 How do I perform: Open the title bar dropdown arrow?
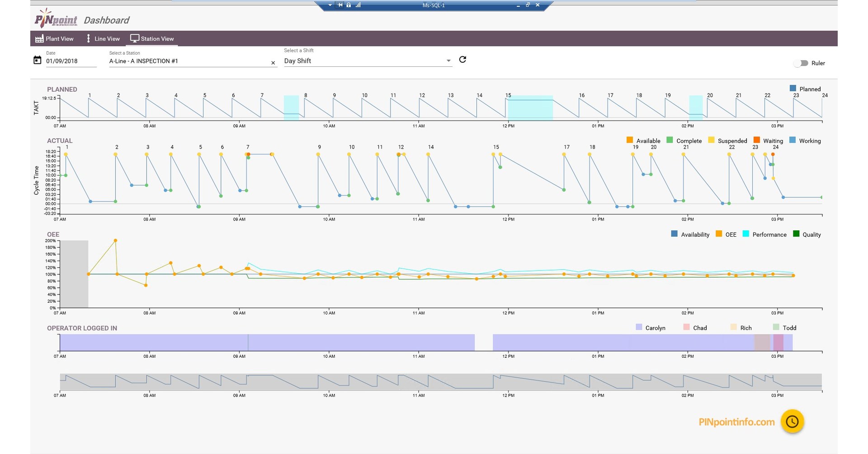coord(330,5)
